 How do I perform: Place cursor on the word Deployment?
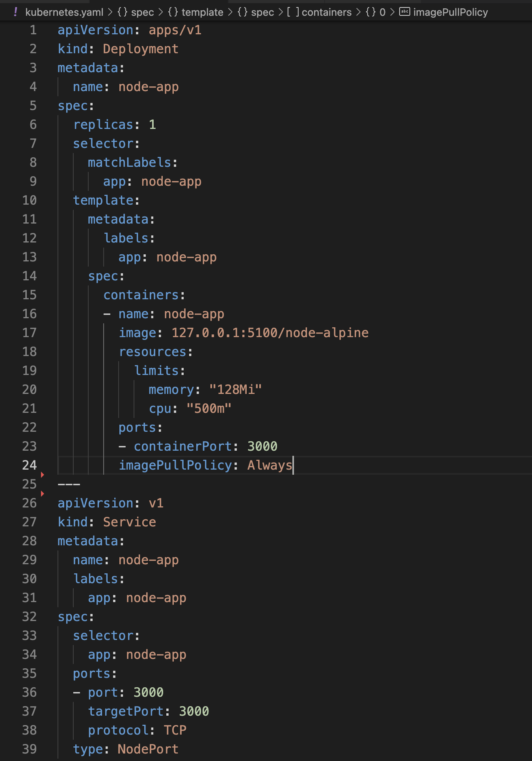tap(141, 49)
